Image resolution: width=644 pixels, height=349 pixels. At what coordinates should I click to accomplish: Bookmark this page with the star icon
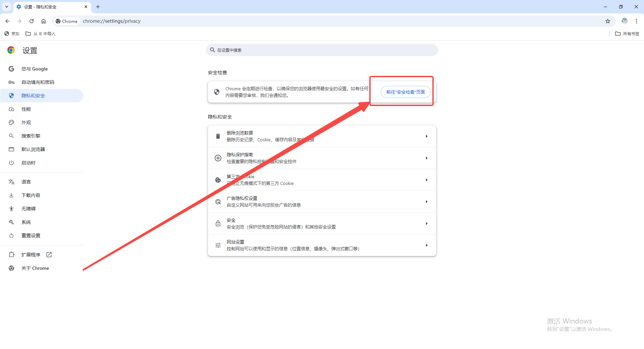[608, 21]
